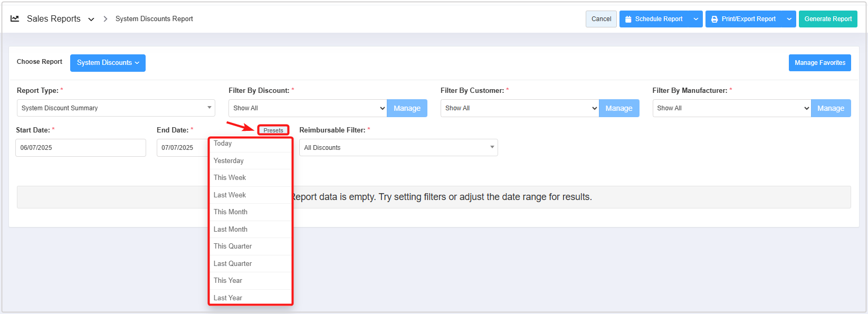Open Manage Favorites
This screenshot has height=314, width=868.
[819, 63]
